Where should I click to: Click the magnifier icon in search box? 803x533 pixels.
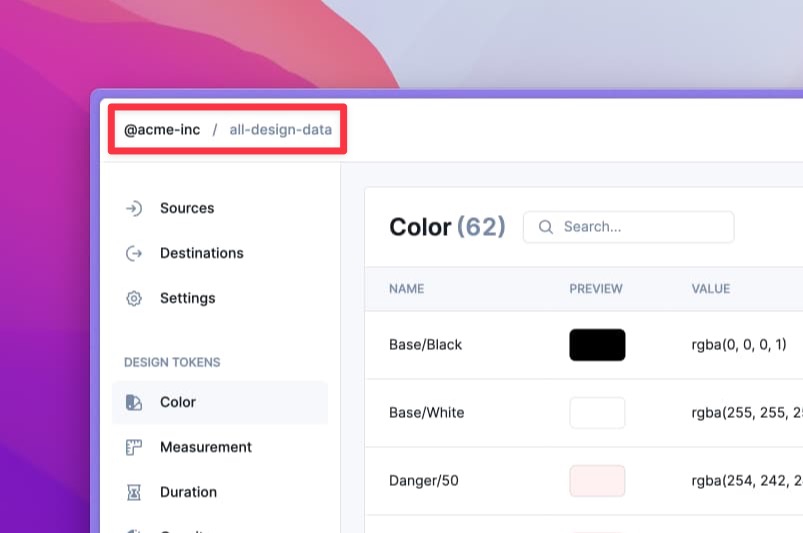tap(546, 227)
